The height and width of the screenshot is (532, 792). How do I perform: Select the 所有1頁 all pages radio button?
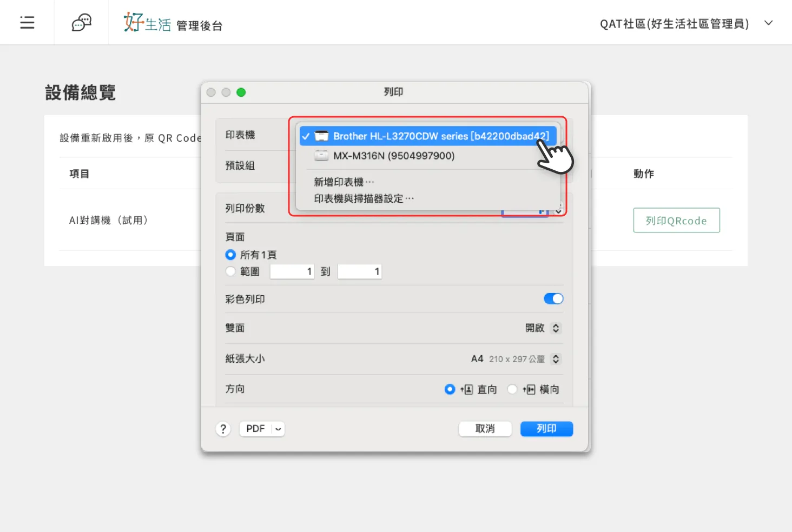click(x=230, y=255)
